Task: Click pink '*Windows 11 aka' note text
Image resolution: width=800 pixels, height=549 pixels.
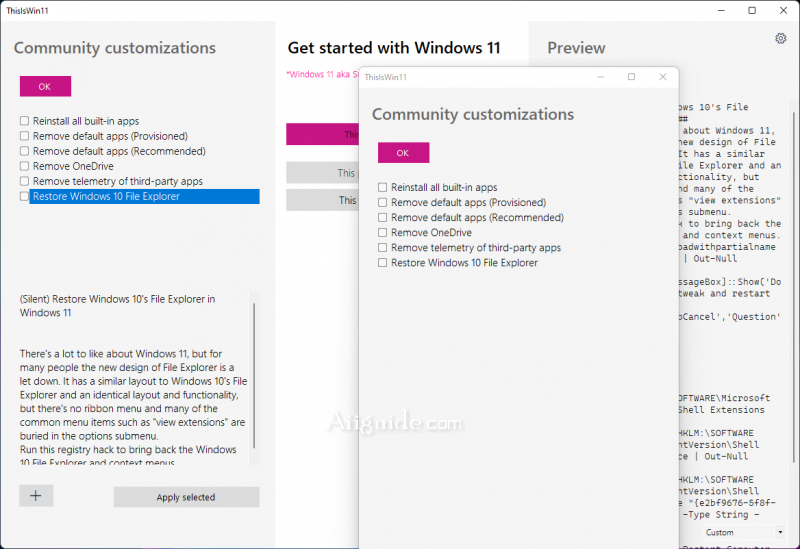Action: tap(322, 74)
